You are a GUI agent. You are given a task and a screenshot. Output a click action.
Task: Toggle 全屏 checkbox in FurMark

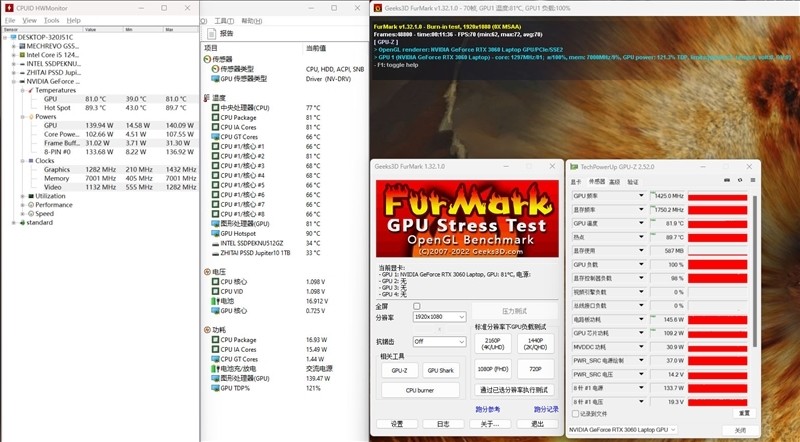point(417,306)
